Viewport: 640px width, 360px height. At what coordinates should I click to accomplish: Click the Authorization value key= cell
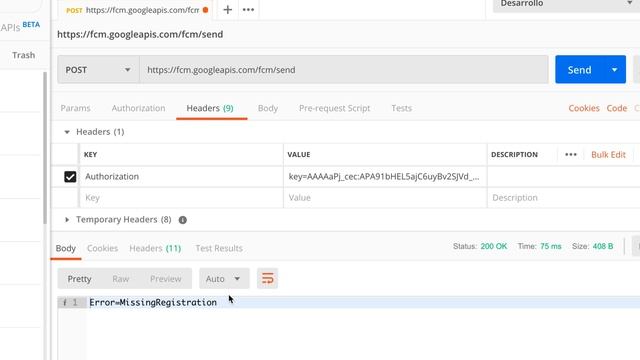click(x=385, y=177)
